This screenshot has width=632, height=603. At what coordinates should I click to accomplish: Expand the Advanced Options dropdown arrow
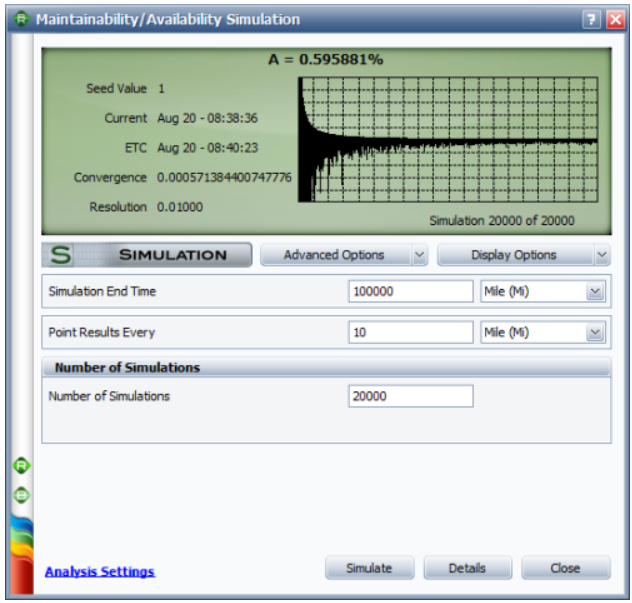pos(419,255)
